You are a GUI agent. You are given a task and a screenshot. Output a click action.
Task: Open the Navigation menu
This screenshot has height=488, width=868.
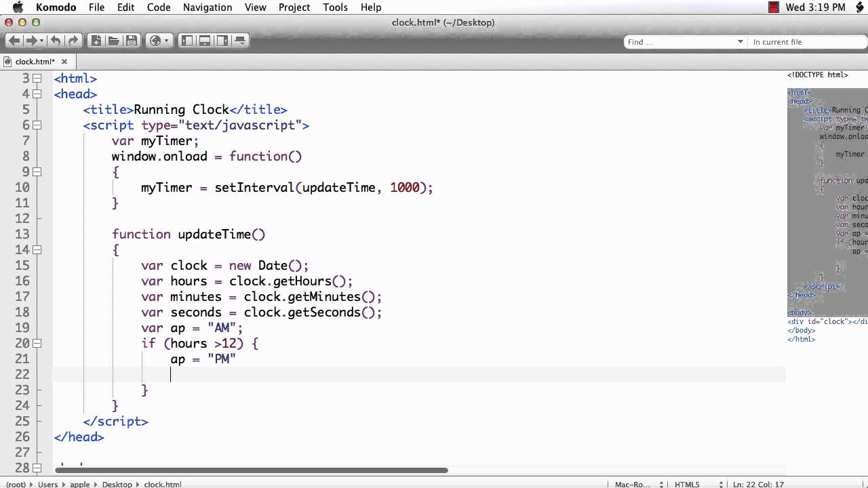[x=208, y=7]
